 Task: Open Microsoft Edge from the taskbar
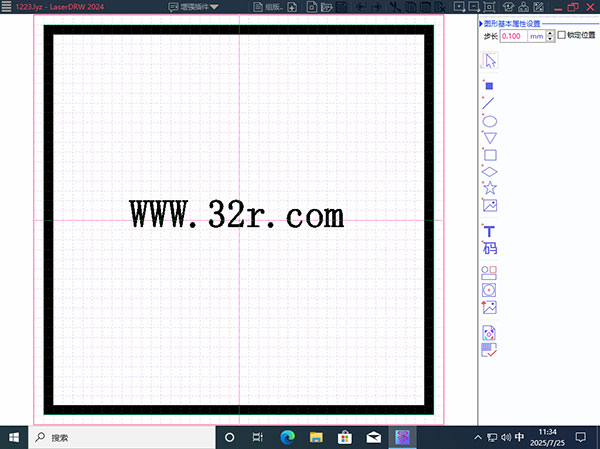[287, 437]
